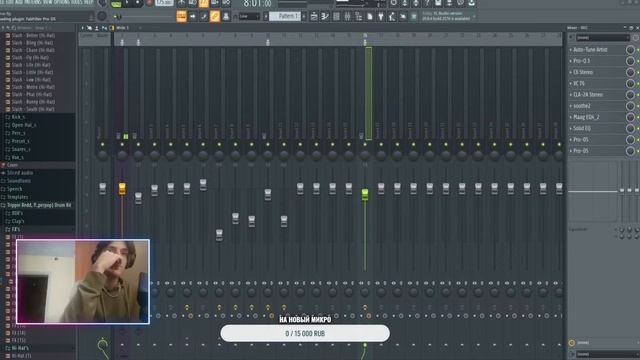Click the Pro-Q 3 mix level knob
The width and height of the screenshot is (640, 360).
click(630, 61)
